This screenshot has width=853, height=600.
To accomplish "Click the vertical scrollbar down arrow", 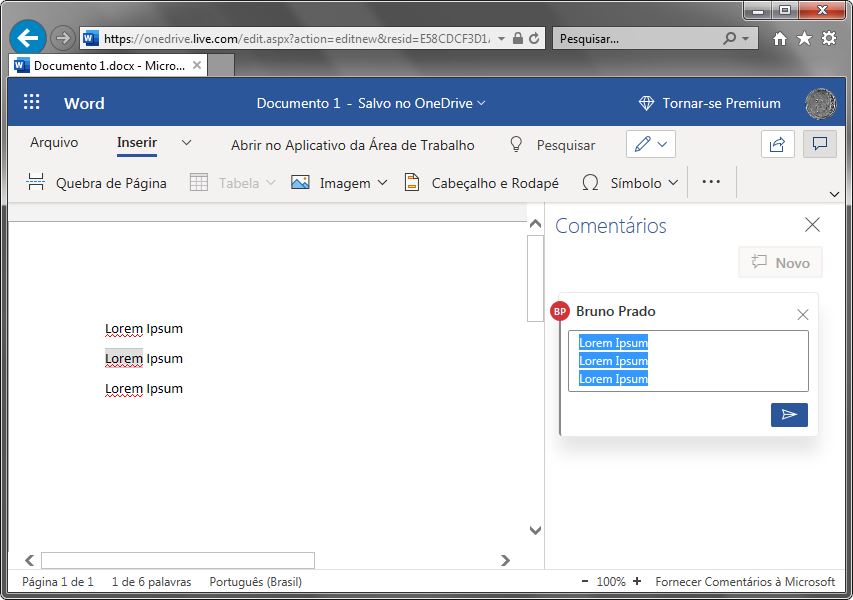I will coord(535,530).
